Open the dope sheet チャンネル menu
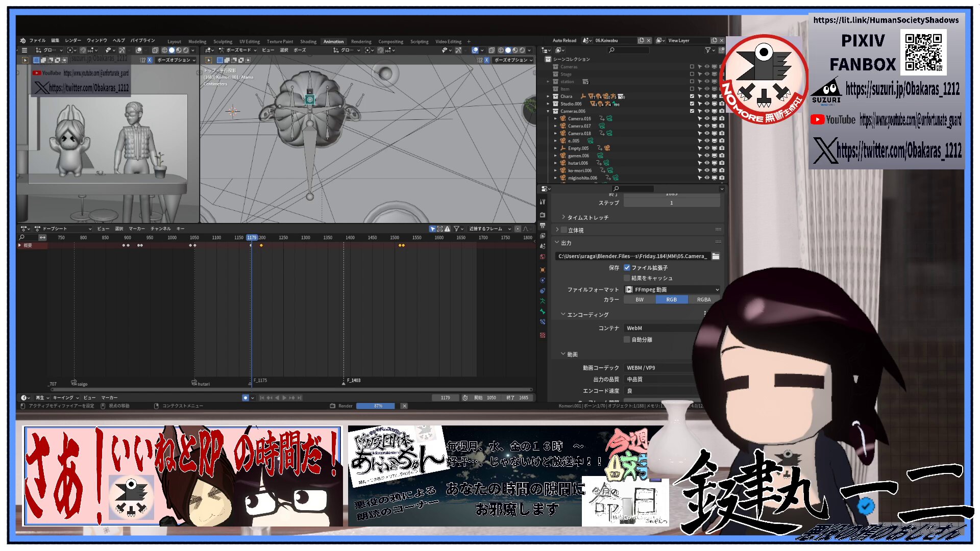Screen dimensions: 980x551 click(160, 229)
